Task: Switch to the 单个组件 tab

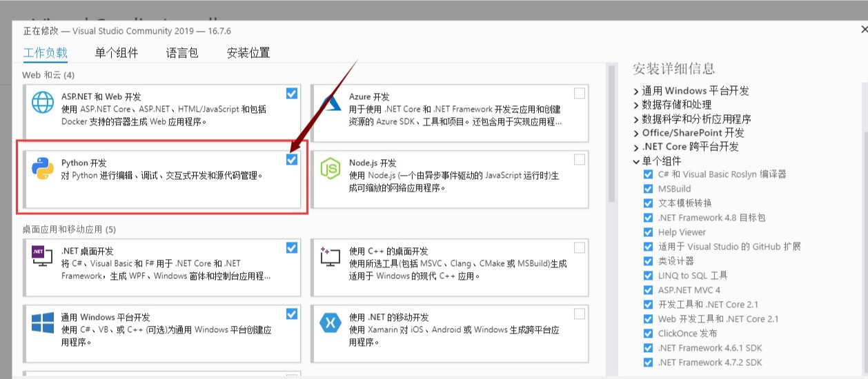Action: [x=117, y=53]
